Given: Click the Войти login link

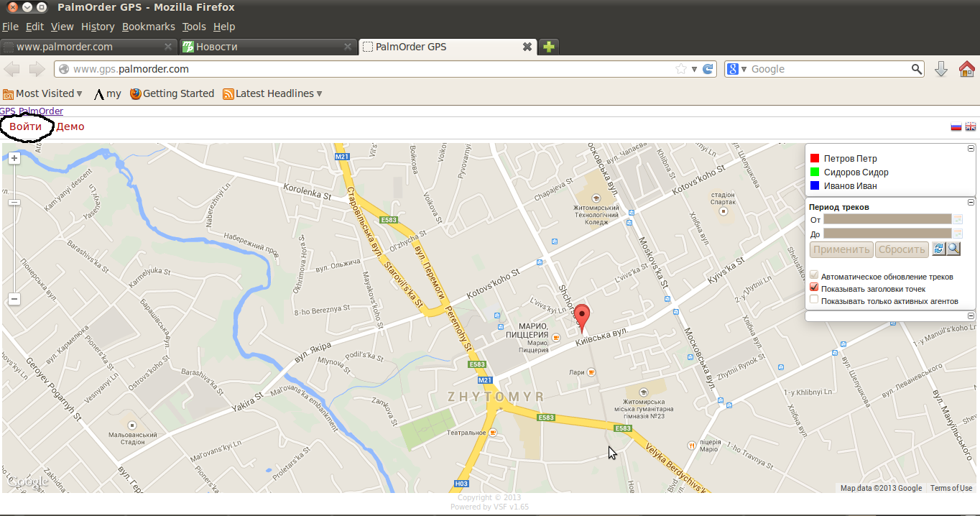Looking at the screenshot, I should pyautogui.click(x=25, y=126).
